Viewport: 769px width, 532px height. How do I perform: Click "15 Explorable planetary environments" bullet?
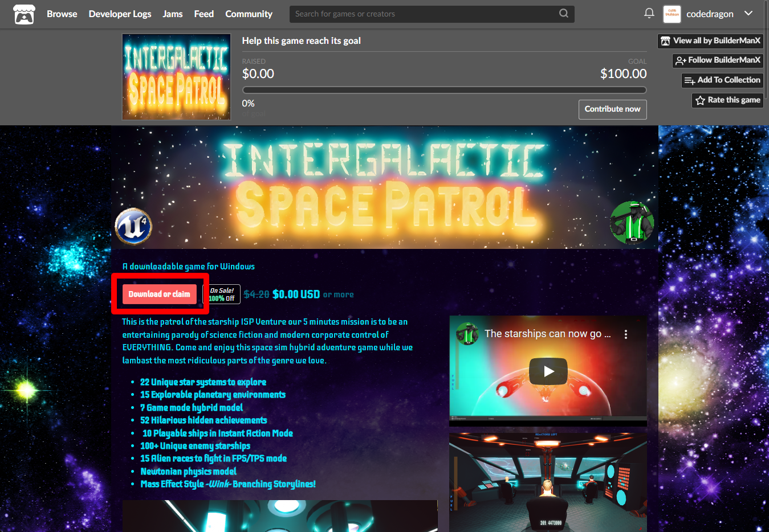tap(213, 395)
